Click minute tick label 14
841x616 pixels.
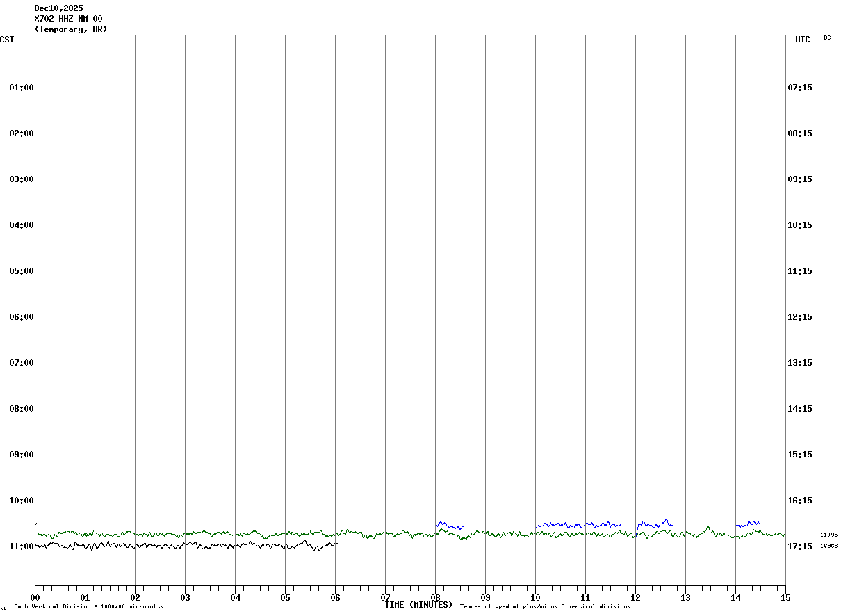735,597
